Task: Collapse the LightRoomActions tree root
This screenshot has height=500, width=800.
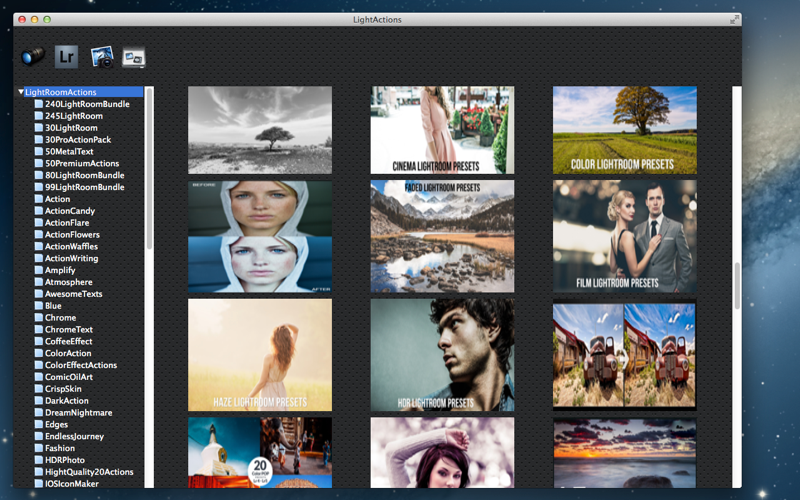Action: point(21,92)
